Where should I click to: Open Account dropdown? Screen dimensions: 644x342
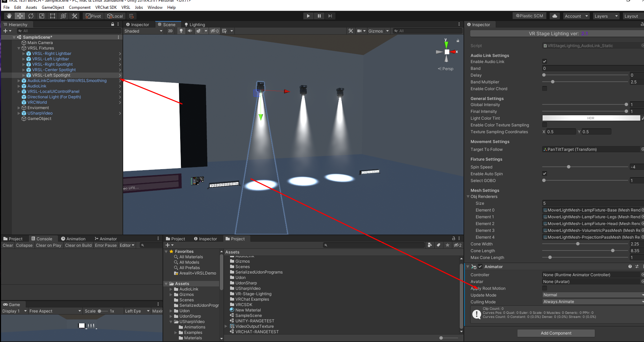pos(576,16)
